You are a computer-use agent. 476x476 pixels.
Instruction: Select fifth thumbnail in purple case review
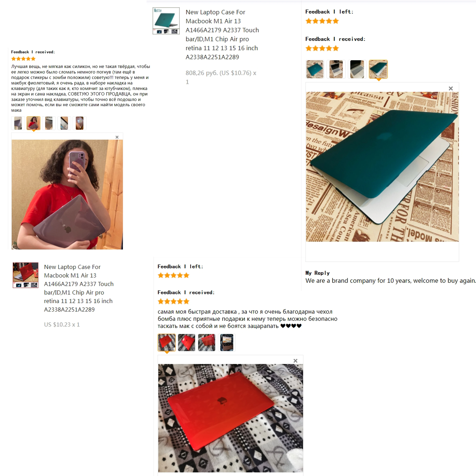coord(80,123)
